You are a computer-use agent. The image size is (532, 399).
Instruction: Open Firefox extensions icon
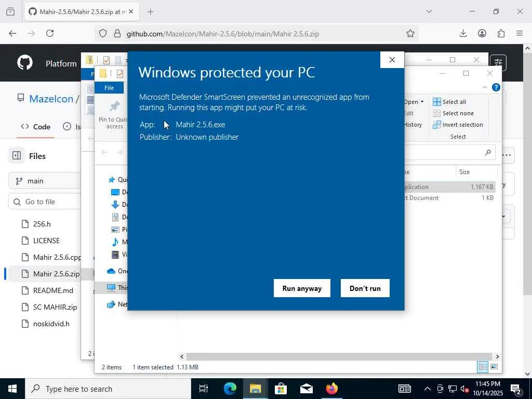501,33
